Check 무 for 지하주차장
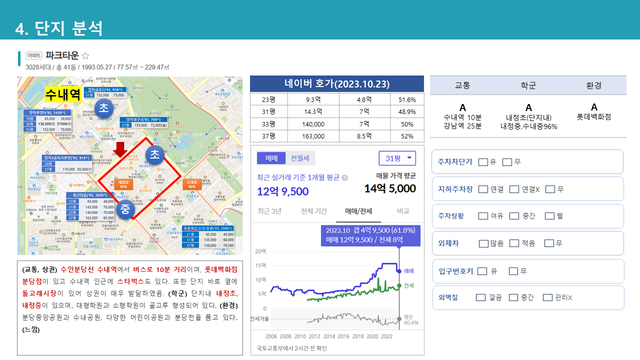 click(x=550, y=189)
